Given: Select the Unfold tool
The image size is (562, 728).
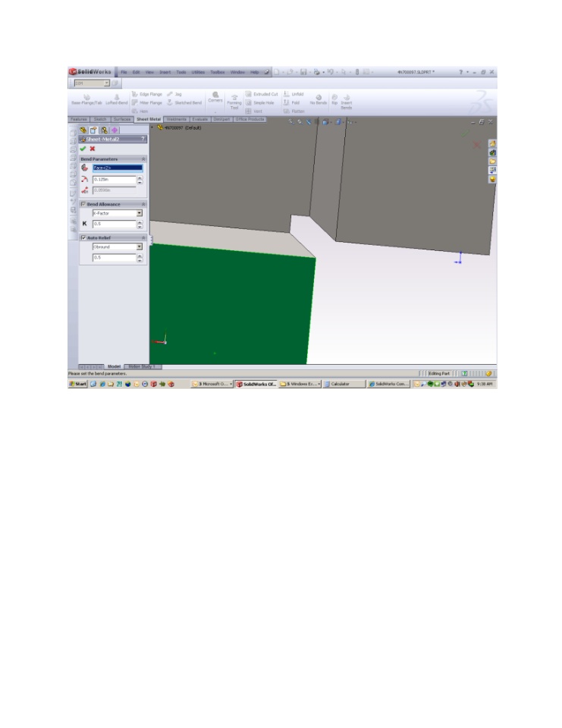Looking at the screenshot, I should (294, 94).
